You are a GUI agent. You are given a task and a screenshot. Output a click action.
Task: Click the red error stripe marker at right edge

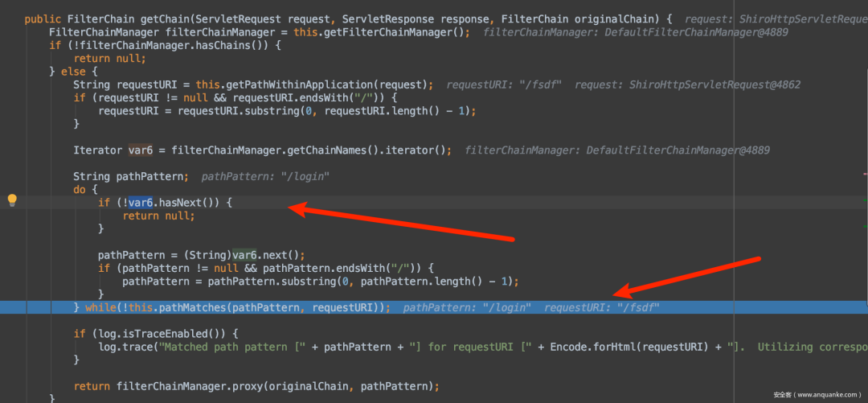click(866, 173)
